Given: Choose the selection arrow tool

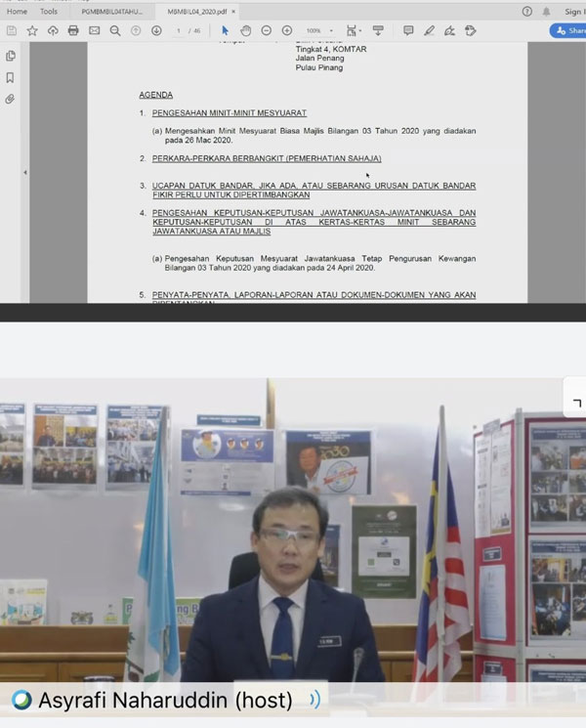Looking at the screenshot, I should pyautogui.click(x=225, y=30).
